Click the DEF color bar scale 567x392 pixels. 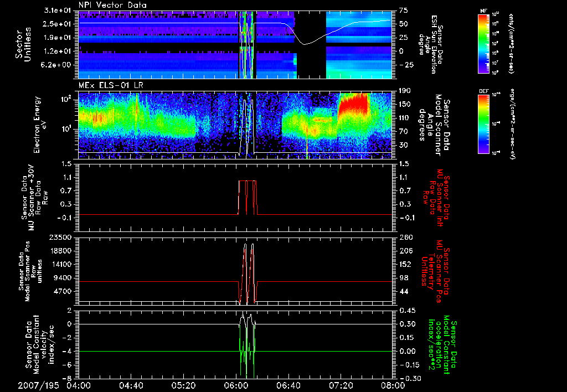483,124
